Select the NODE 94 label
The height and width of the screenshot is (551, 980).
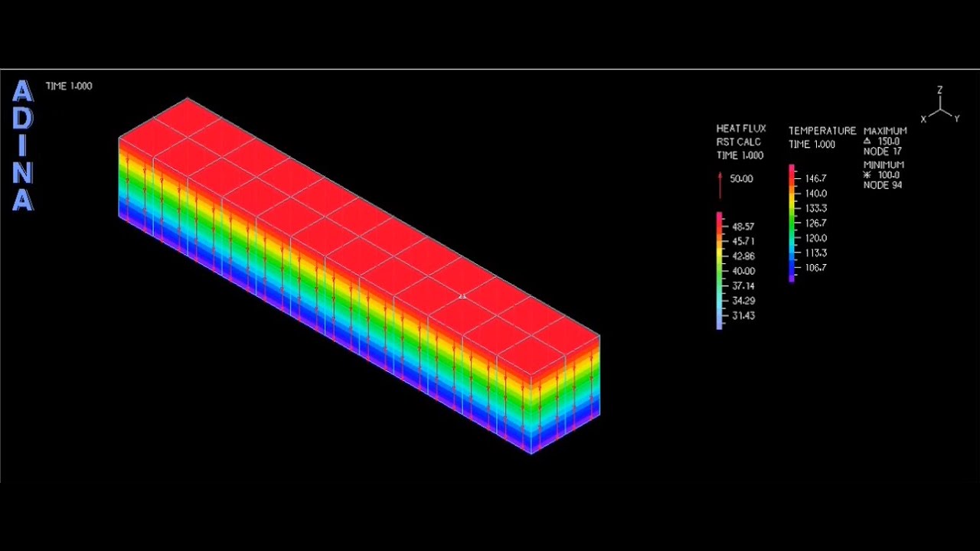pos(883,185)
